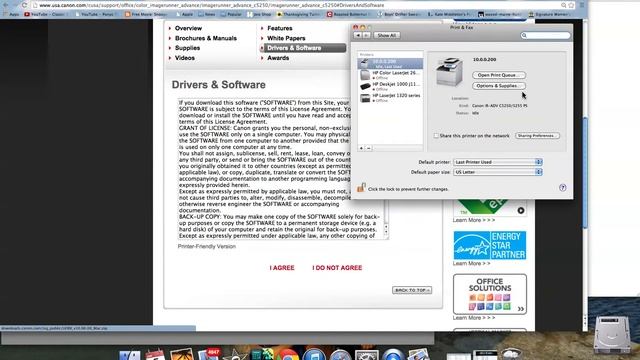Click Learn More under Office Solutions
Image resolution: width=640 pixels, height=360 pixels.
[474, 318]
